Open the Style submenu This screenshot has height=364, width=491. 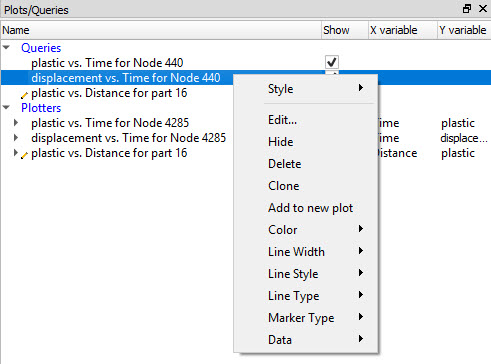pos(306,89)
